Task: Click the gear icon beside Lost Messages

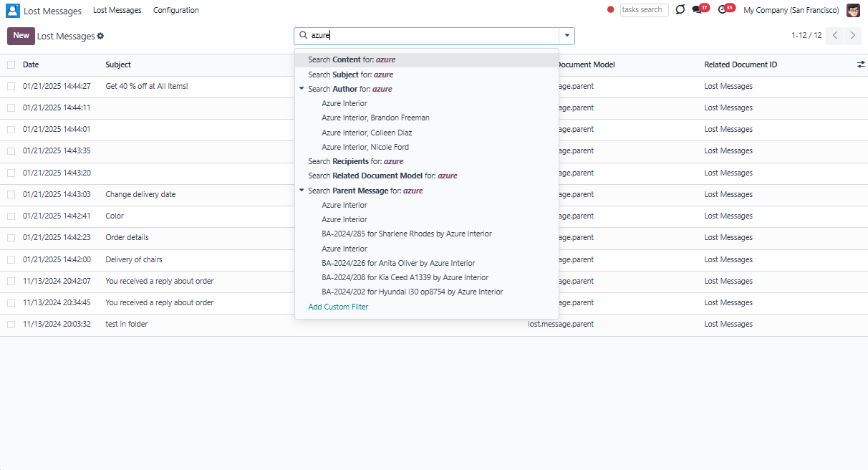Action: (100, 36)
